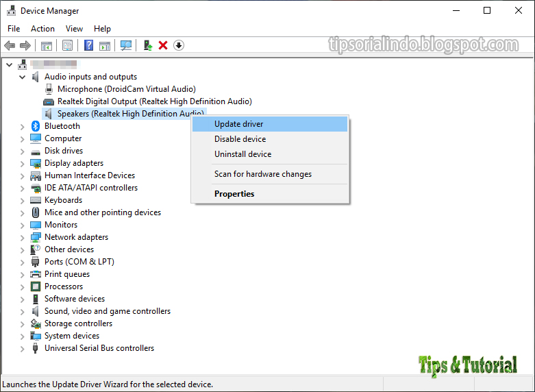Open Help using blue question mark icon

tap(88, 45)
